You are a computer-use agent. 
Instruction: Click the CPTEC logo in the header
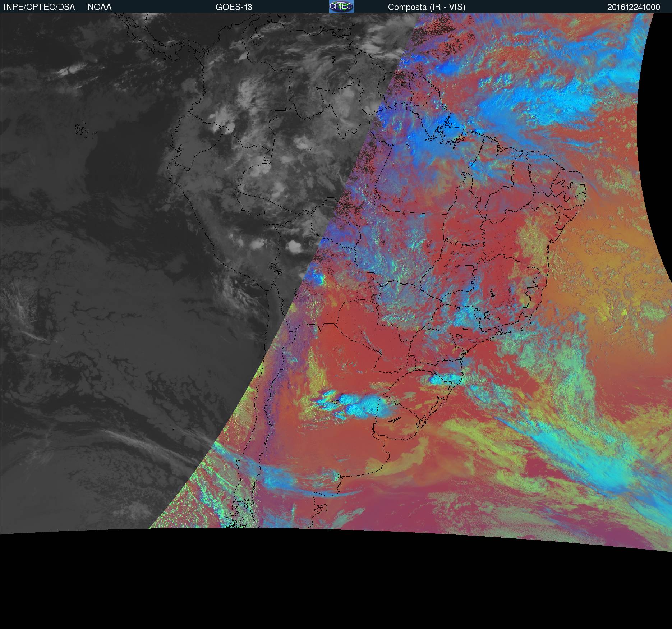click(341, 6)
